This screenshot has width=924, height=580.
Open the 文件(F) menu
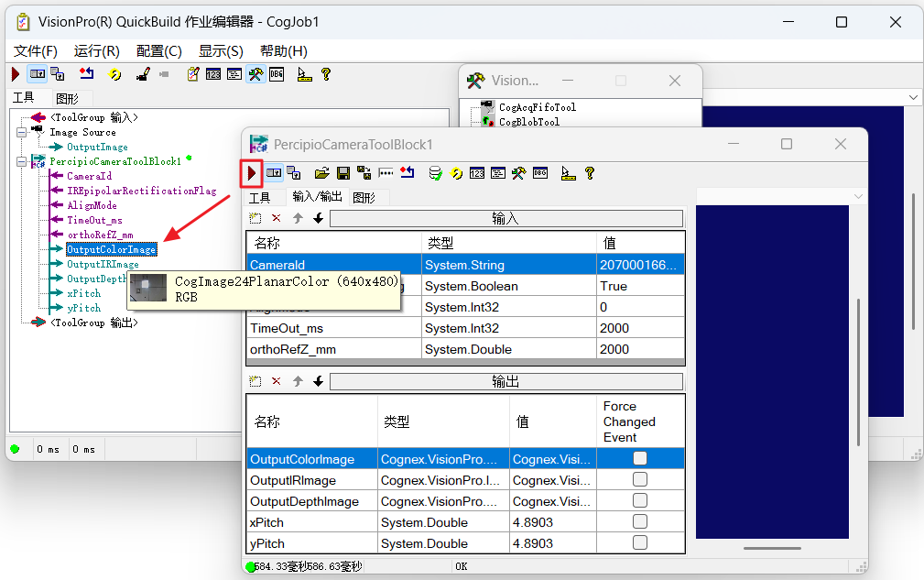tap(36, 51)
